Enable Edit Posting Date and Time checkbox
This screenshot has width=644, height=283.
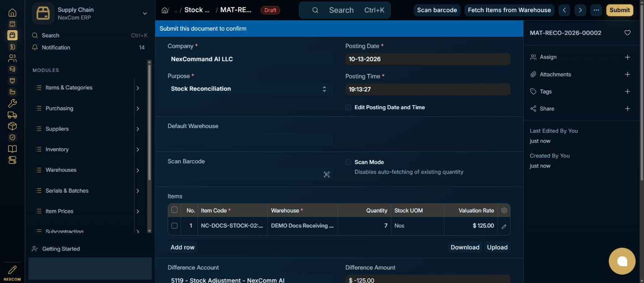tap(348, 107)
